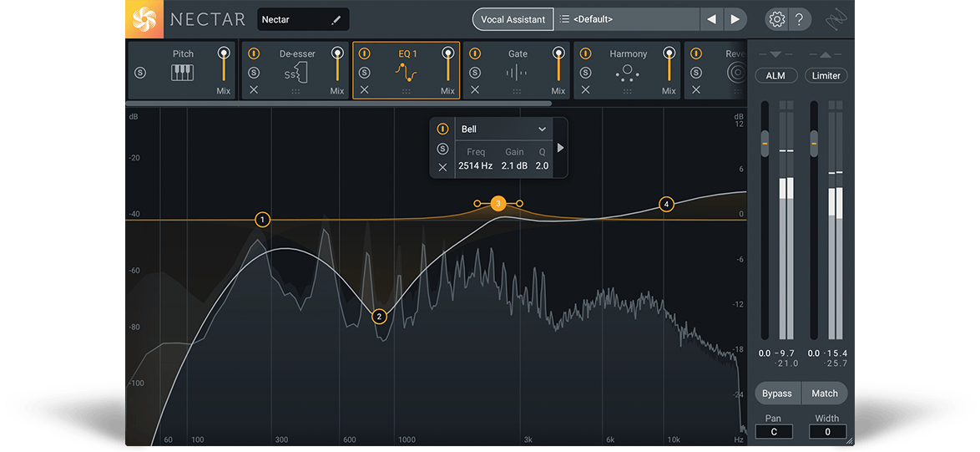Select the Pitch module piano icon

pyautogui.click(x=183, y=73)
